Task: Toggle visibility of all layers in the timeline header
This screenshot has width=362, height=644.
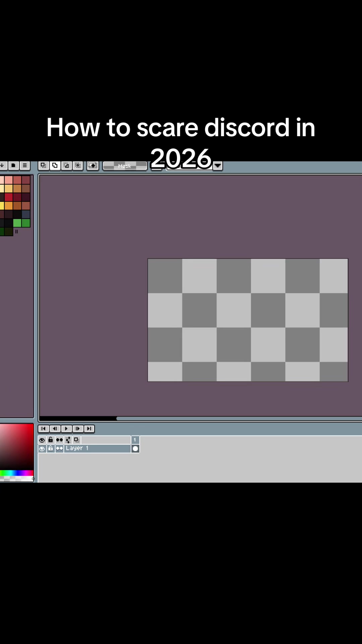Action: 42,440
